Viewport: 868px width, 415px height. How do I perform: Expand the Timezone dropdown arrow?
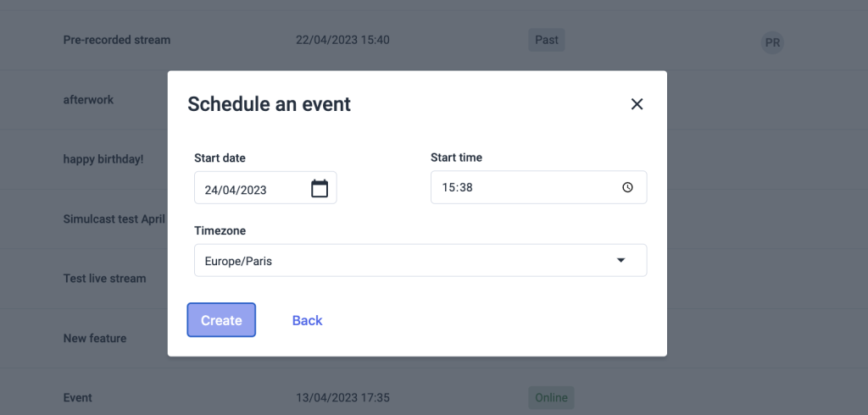(x=620, y=261)
